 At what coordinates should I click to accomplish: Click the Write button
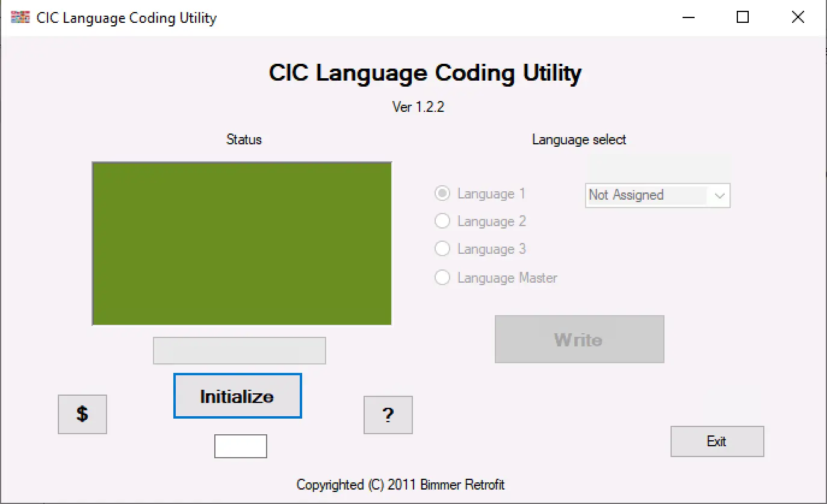point(578,339)
